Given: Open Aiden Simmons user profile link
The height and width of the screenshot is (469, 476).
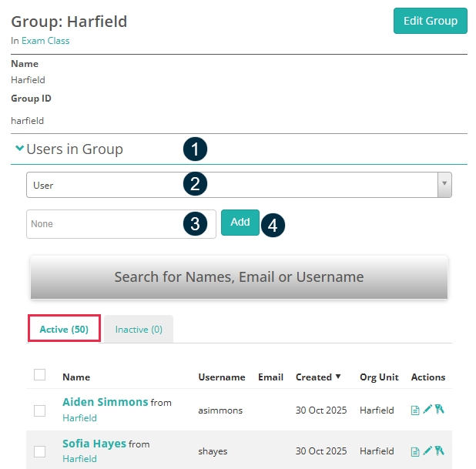Looking at the screenshot, I should (x=105, y=402).
